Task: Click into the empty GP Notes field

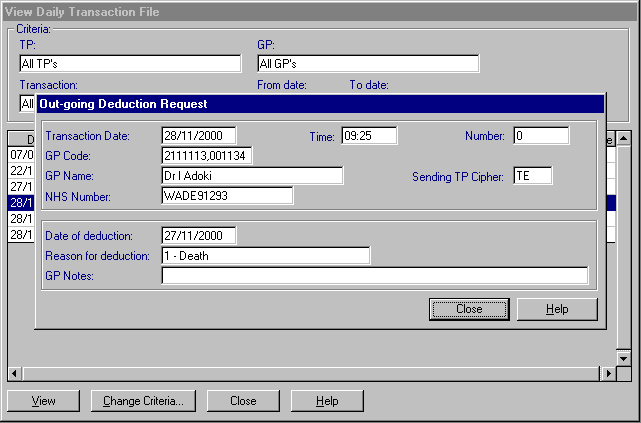Action: (x=374, y=276)
